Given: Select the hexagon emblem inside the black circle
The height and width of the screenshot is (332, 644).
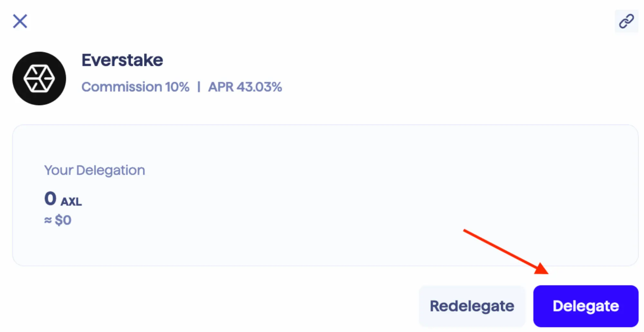Looking at the screenshot, I should point(39,78).
